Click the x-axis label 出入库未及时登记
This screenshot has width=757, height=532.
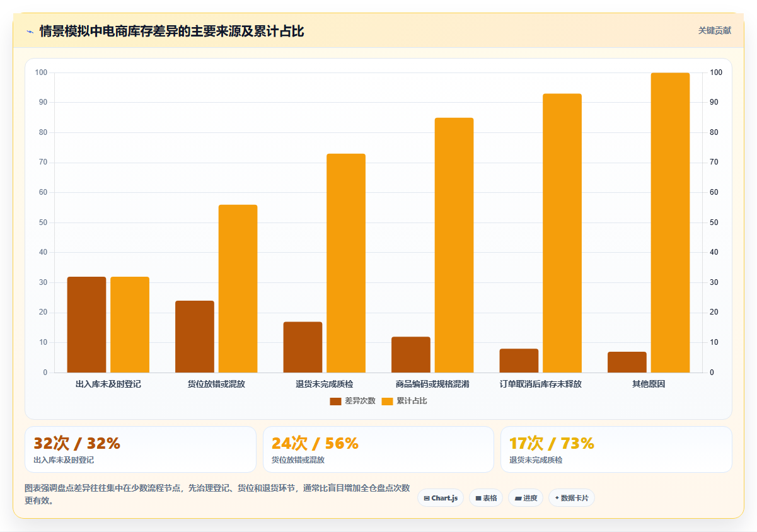click(108, 384)
